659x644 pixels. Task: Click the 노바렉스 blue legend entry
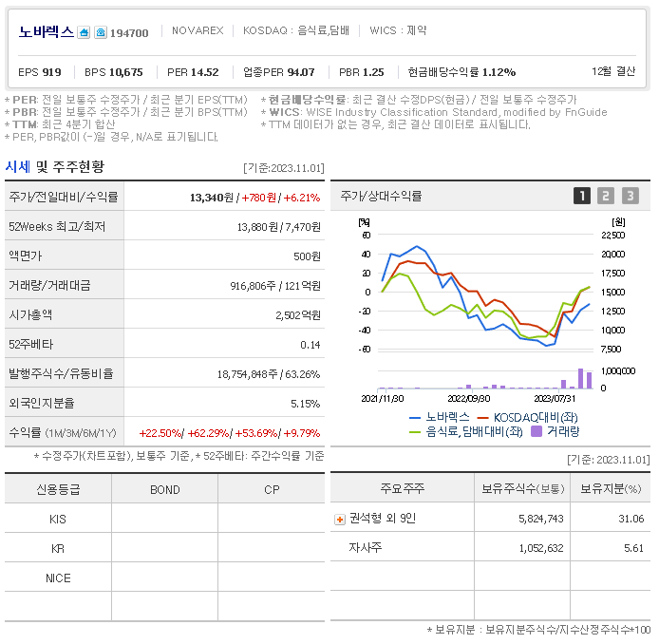coord(440,417)
